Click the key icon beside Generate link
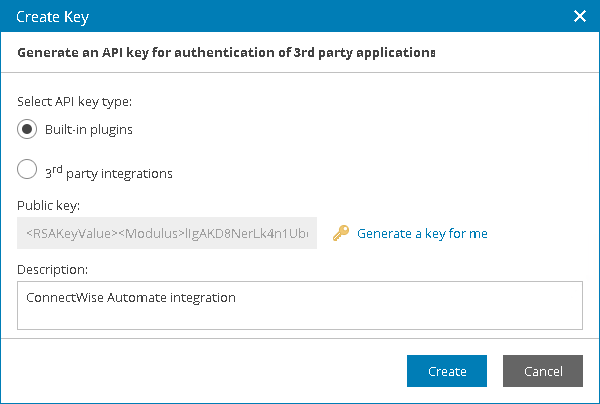The width and height of the screenshot is (600, 404). coord(340,234)
